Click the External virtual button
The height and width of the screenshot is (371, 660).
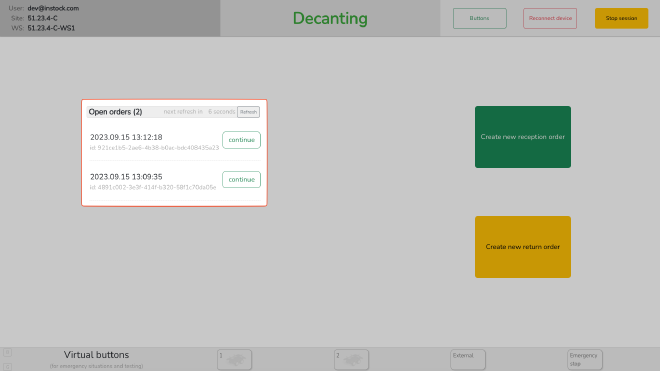pos(468,360)
